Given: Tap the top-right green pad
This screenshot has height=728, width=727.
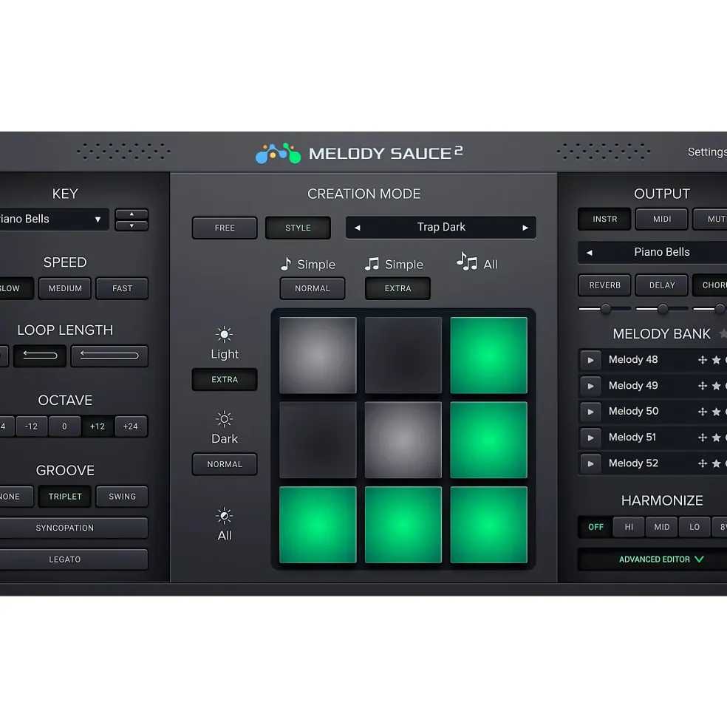Looking at the screenshot, I should point(489,356).
